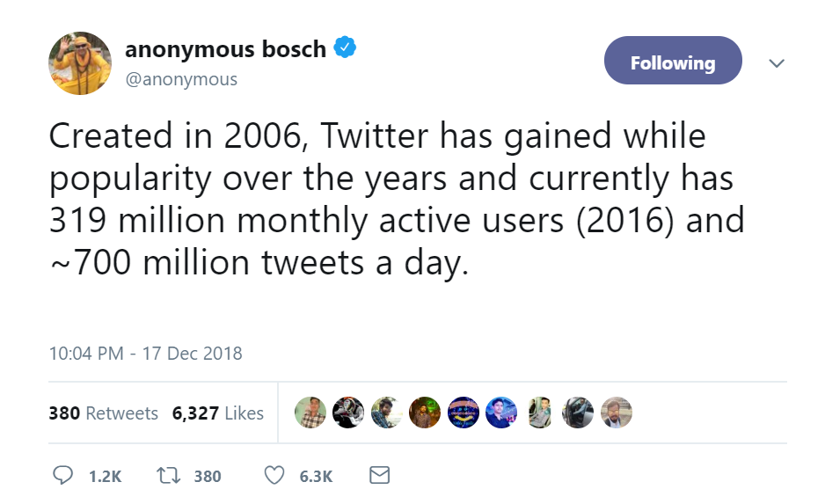The height and width of the screenshot is (504, 825).
Task: Click the retweet arrows icon
Action: point(169,476)
